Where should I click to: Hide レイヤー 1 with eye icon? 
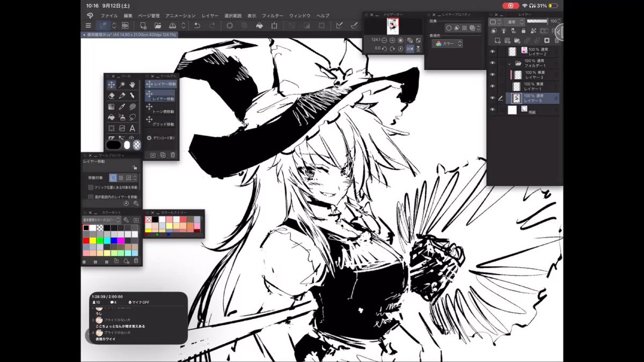(x=493, y=86)
